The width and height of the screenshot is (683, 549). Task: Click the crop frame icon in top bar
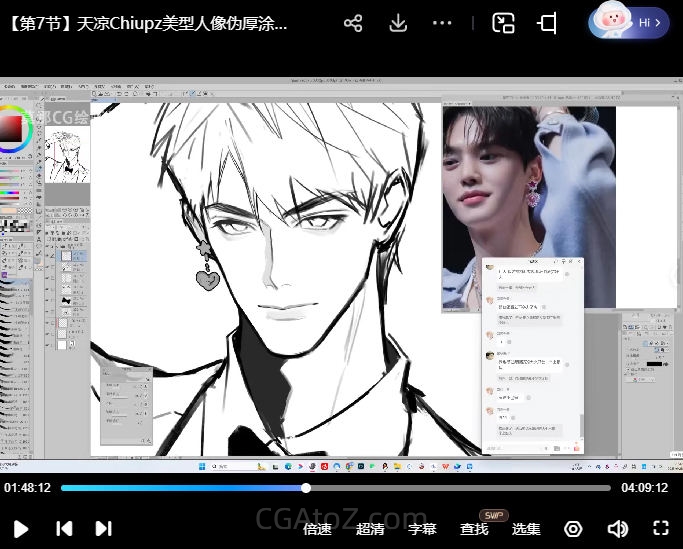click(x=547, y=23)
